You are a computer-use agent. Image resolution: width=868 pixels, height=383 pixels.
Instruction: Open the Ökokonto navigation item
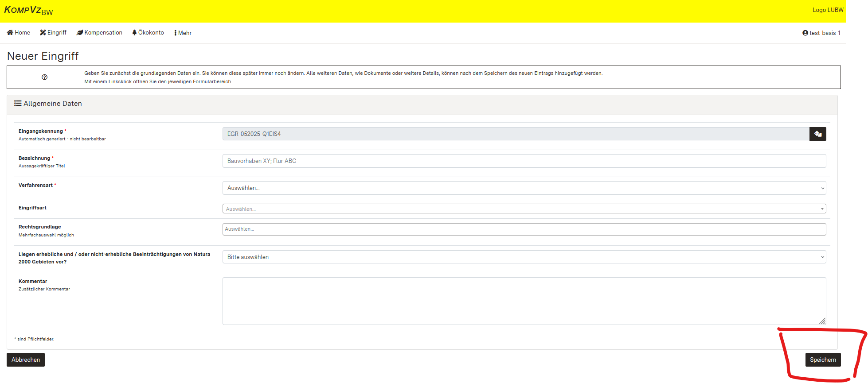148,33
